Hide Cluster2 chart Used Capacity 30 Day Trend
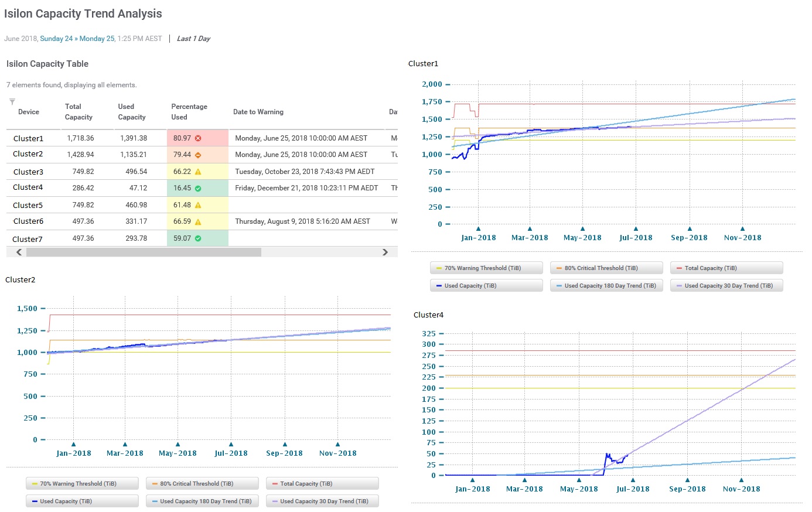The image size is (812, 512). click(322, 501)
